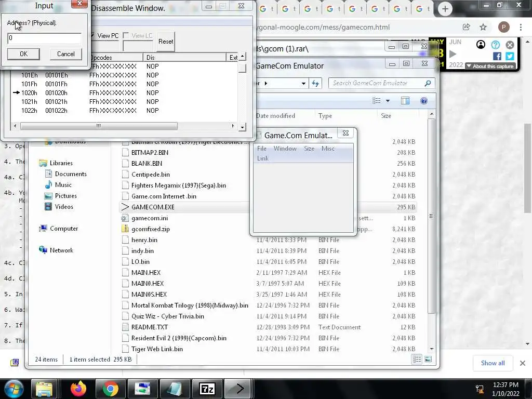Click Show all downloads link
The height and width of the screenshot is (399, 532).
(x=493, y=363)
